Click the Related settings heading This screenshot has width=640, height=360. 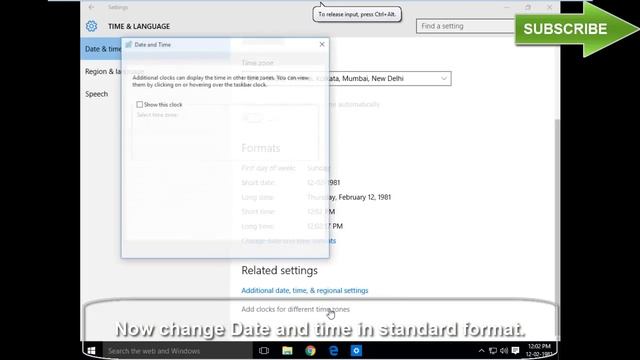279,270
